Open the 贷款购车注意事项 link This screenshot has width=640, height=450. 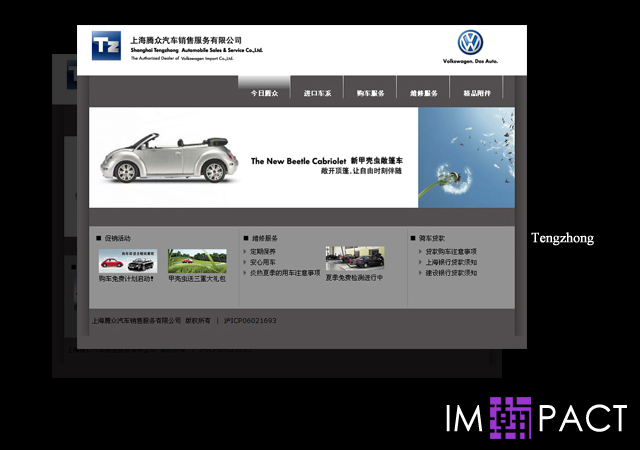click(x=451, y=252)
